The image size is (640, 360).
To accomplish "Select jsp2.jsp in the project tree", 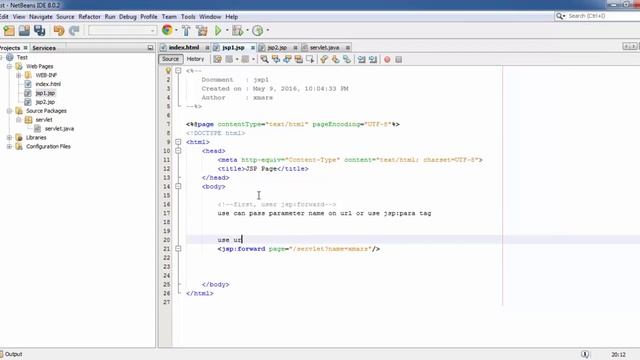I will 45,102.
